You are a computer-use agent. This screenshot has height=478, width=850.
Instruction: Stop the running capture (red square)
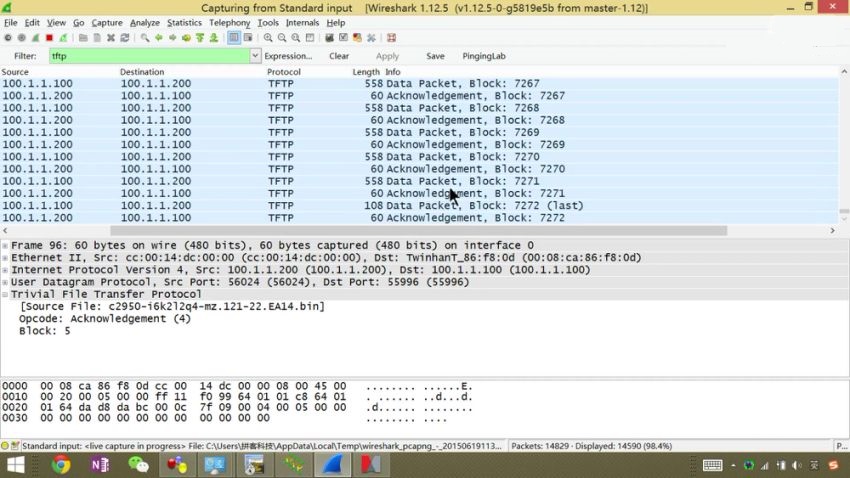(x=49, y=38)
